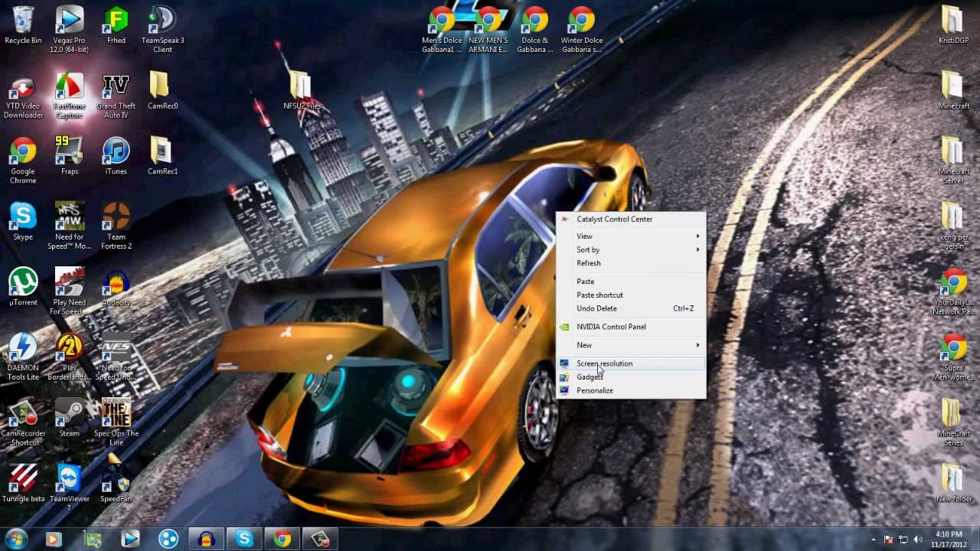Expand the View submenu
The height and width of the screenshot is (551, 980).
630,236
